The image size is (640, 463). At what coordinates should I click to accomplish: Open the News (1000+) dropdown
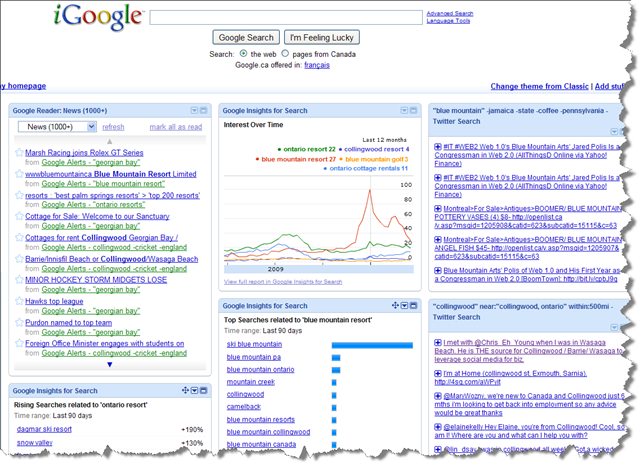coord(57,127)
